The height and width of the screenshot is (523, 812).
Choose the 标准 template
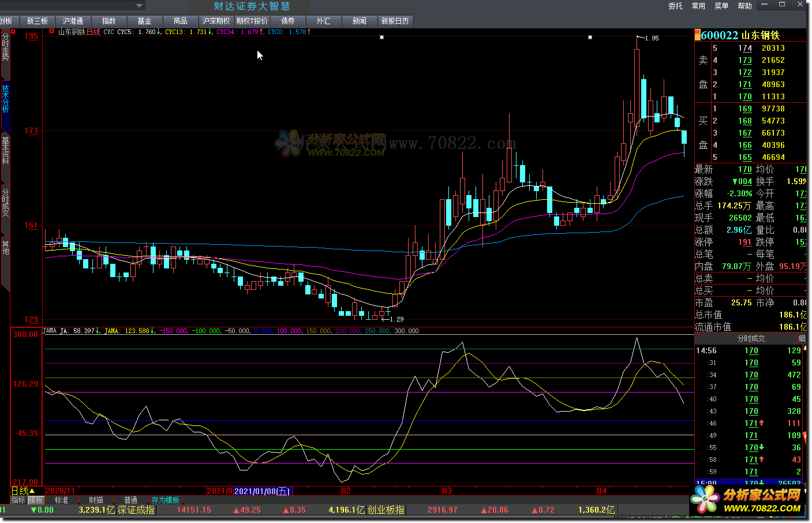(61, 500)
